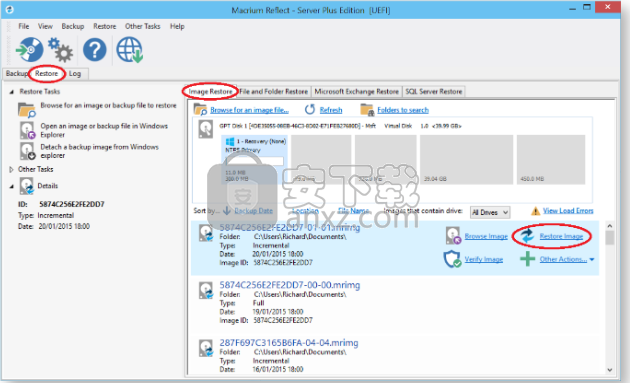Screen dimensions: 630x383
Task: Click icon of 287F697C3165B6FA-04-04.mrimg file
Action: click(206, 348)
